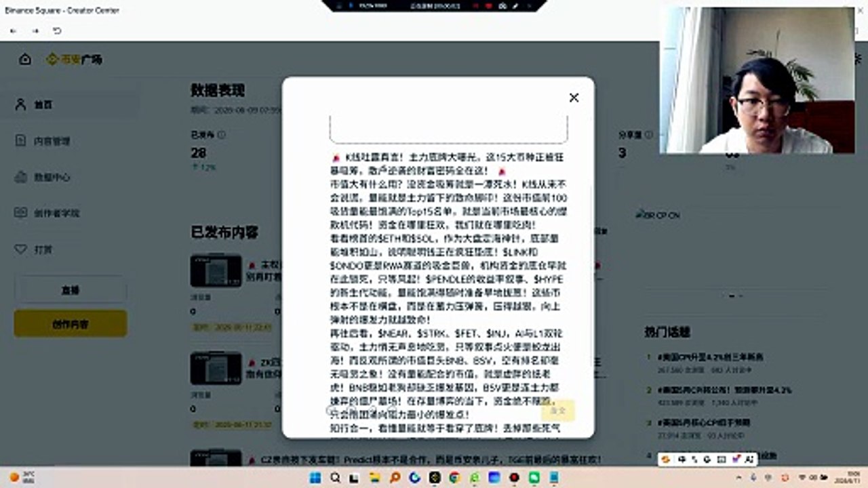This screenshot has height=488, width=868.
Task: Open 首页 in the sidebar
Action: (x=70, y=104)
